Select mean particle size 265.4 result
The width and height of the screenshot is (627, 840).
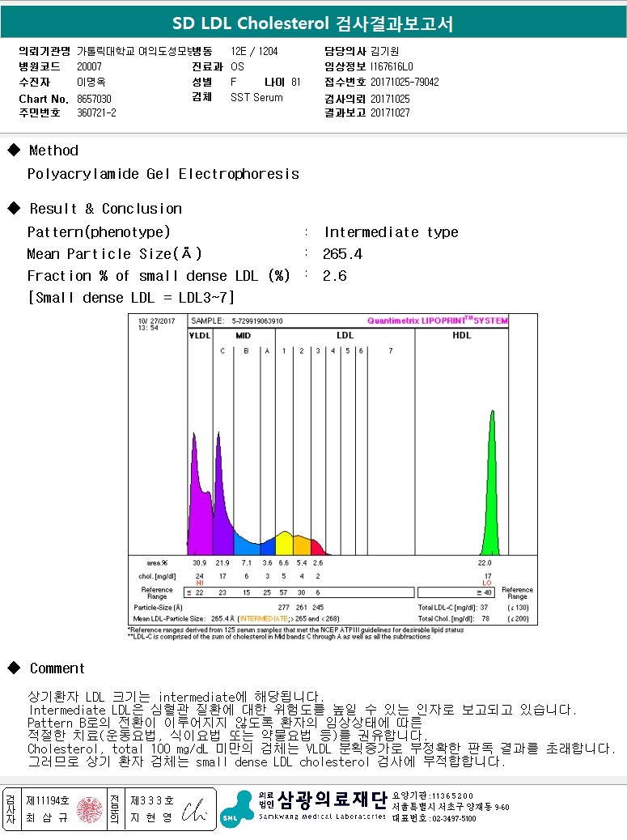coord(343,254)
